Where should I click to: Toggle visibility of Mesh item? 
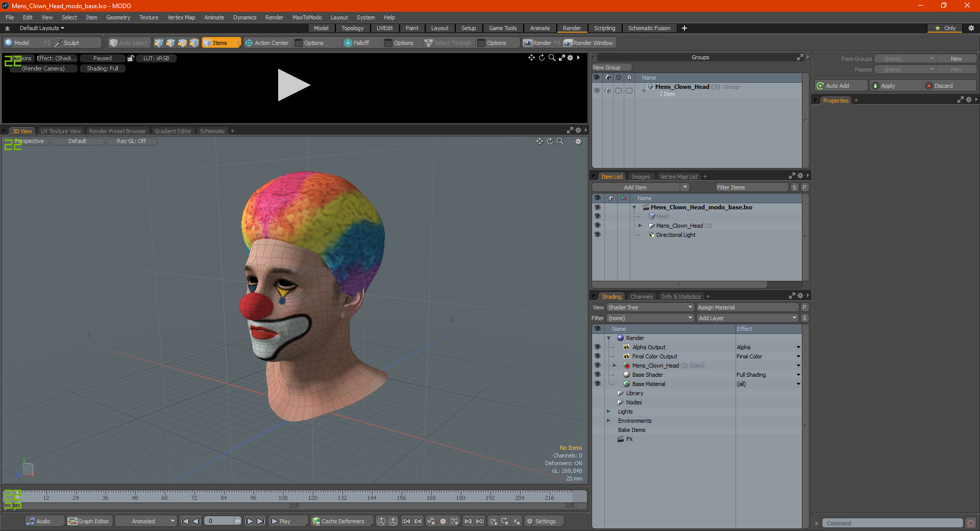597,216
